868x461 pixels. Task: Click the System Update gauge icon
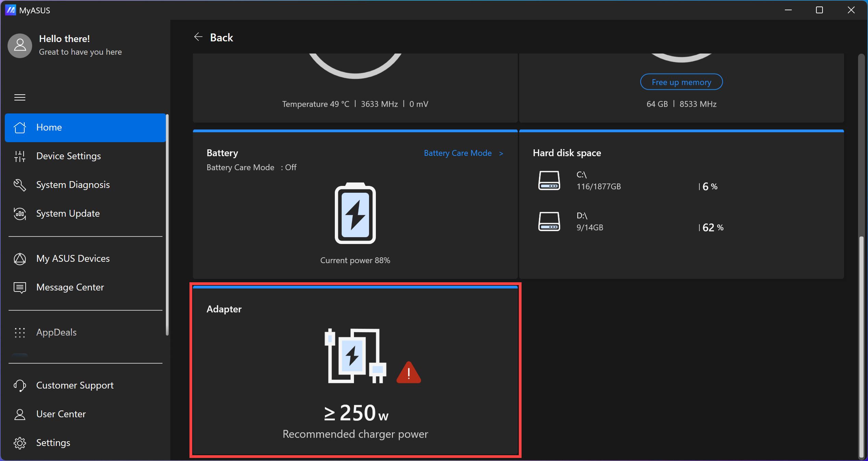pos(20,214)
